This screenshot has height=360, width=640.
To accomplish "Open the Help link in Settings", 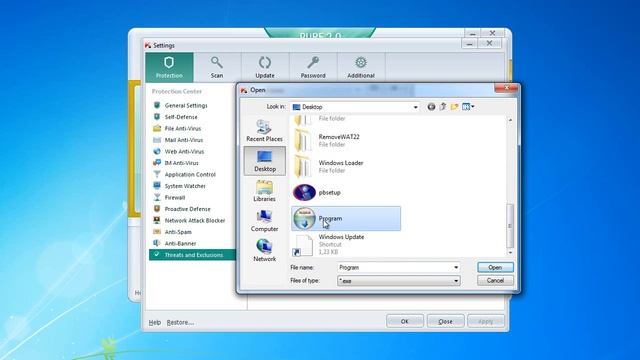I will (x=155, y=322).
